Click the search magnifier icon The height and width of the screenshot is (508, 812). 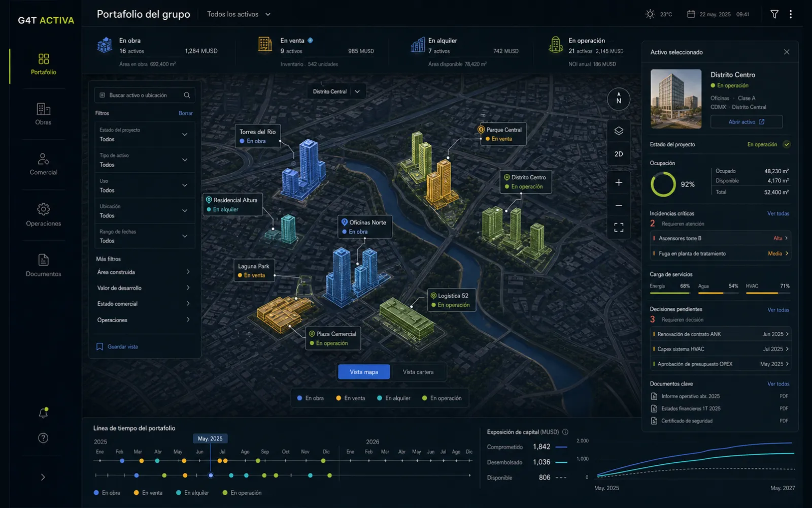[187, 95]
